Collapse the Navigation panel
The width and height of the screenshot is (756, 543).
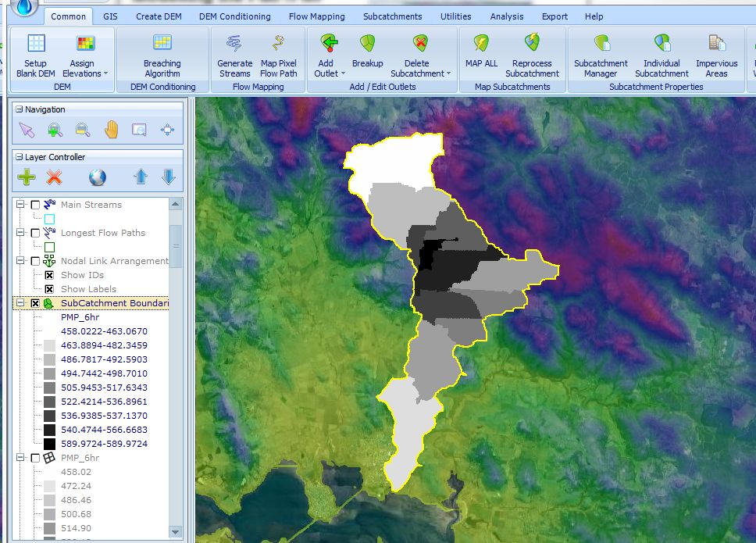pyautogui.click(x=20, y=110)
